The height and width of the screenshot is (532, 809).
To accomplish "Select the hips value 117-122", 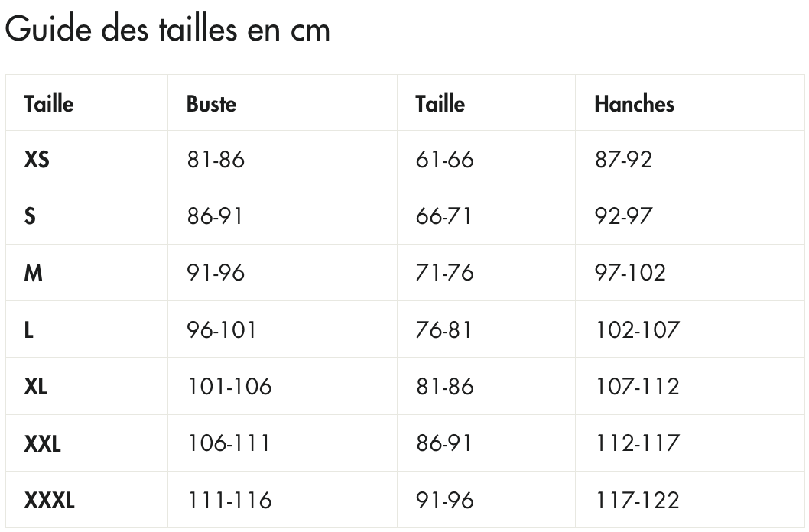I will pos(637,500).
